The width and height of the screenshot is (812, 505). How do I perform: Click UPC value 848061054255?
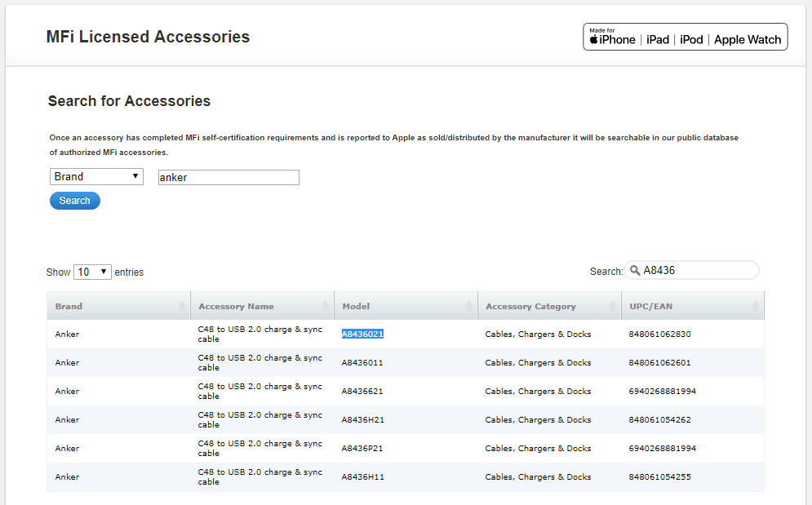tap(659, 476)
